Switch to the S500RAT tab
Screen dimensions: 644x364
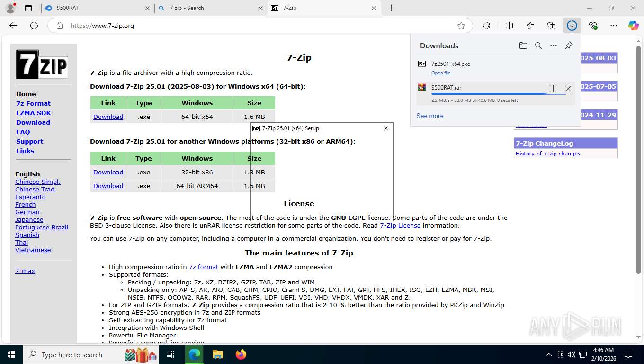[x=98, y=8]
